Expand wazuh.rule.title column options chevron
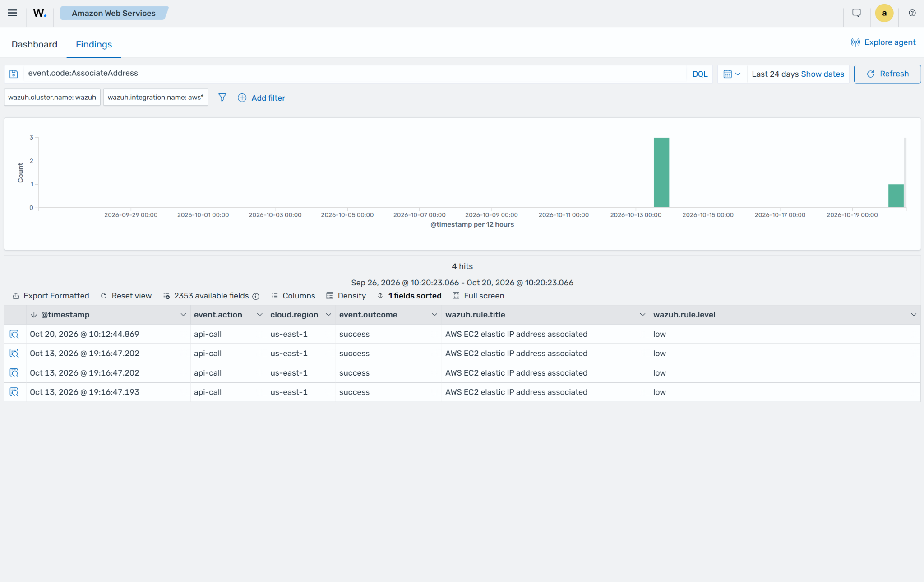 click(642, 315)
